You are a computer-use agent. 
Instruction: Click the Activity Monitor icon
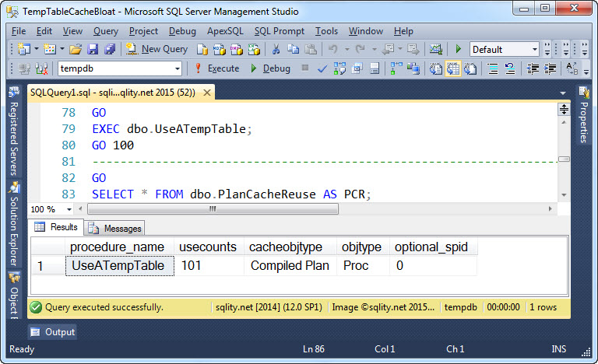click(x=435, y=49)
